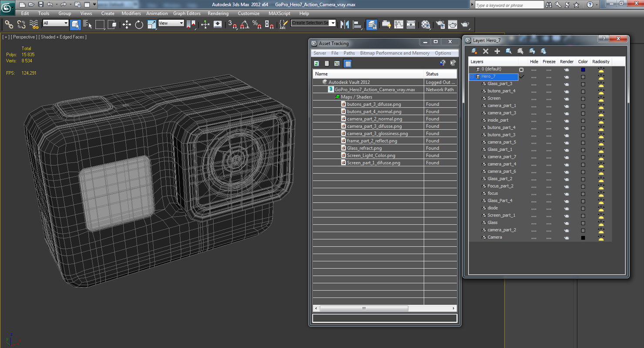Open the Create Selection Set dropdown
The width and height of the screenshot is (644, 348).
[x=333, y=23]
